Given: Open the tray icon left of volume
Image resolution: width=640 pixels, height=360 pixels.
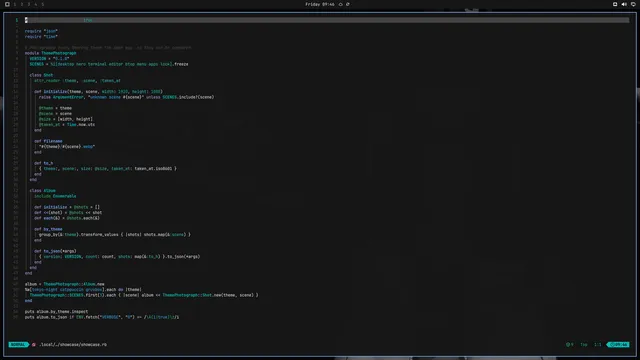Looking at the screenshot, I should coord(615,4).
